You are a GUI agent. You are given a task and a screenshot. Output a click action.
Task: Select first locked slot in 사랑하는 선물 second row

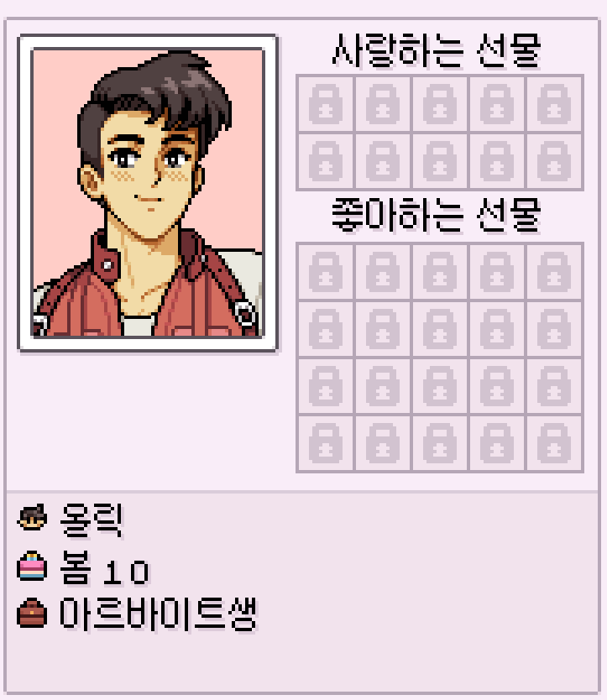coord(326,160)
